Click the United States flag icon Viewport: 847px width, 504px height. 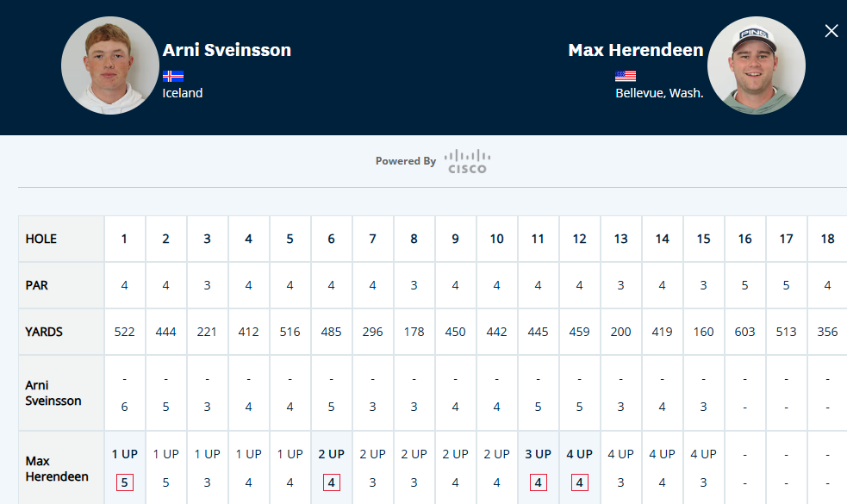click(625, 76)
